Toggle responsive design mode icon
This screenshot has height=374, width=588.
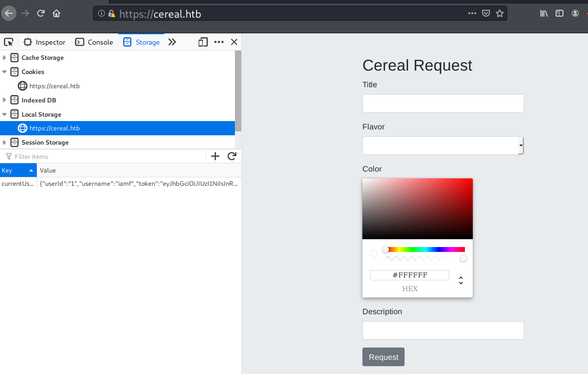pyautogui.click(x=203, y=42)
